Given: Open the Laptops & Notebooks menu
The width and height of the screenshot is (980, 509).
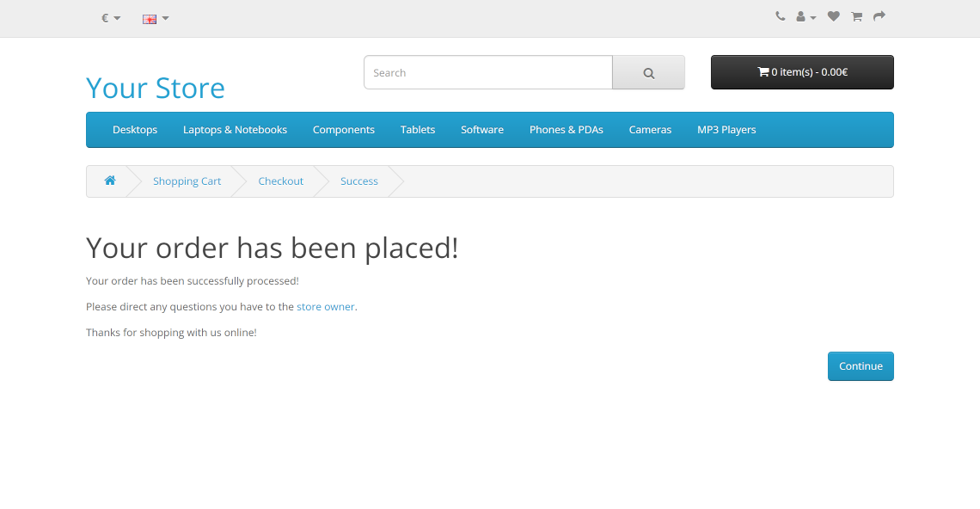Looking at the screenshot, I should pyautogui.click(x=235, y=130).
